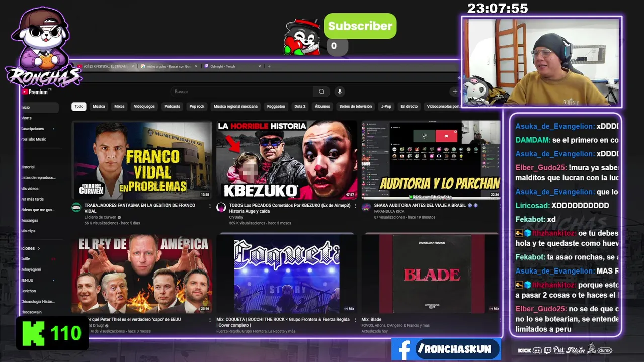Open options menu for Mix: Blade

point(500,320)
